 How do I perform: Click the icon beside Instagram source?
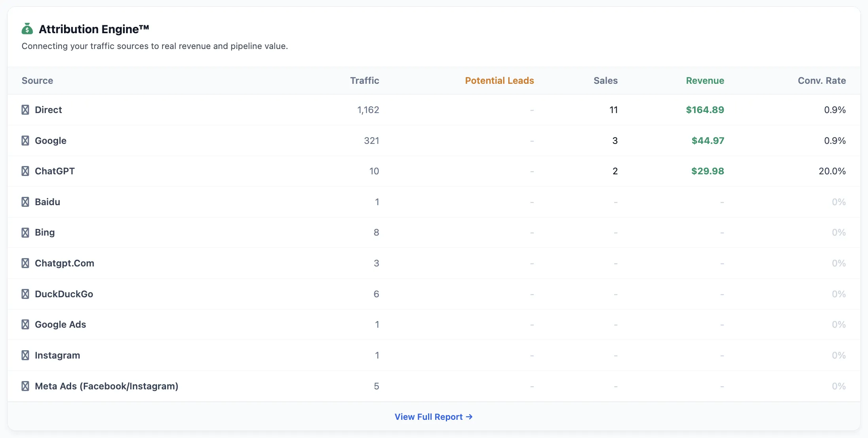click(25, 355)
